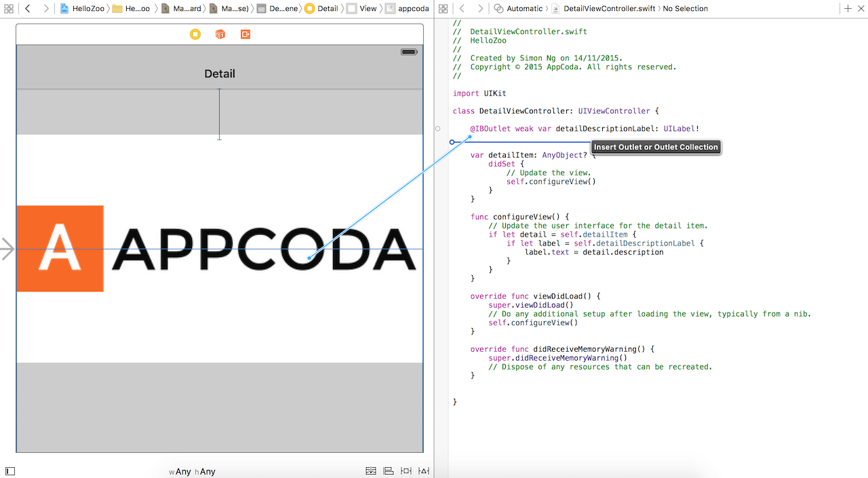Click 'Created by Simon Ng' comment
Image resolution: width=868 pixels, height=478 pixels.
point(538,58)
